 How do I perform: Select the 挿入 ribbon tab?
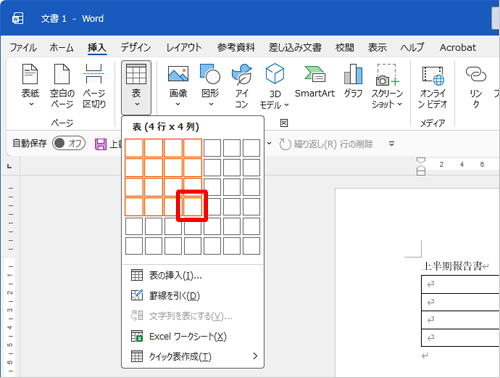coord(97,48)
